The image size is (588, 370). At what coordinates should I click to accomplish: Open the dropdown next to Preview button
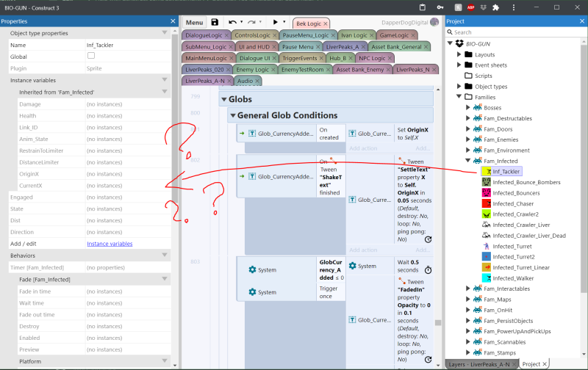coord(284,23)
